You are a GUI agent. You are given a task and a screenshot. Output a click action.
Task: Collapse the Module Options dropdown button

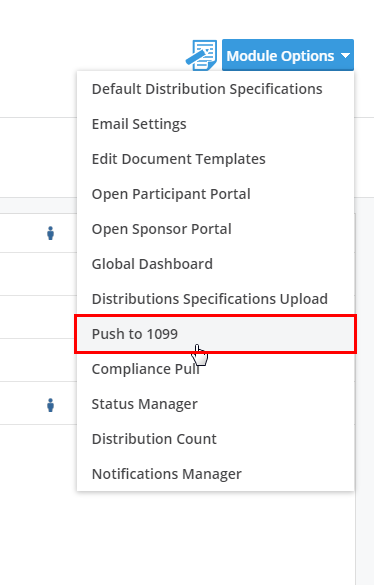tap(288, 55)
